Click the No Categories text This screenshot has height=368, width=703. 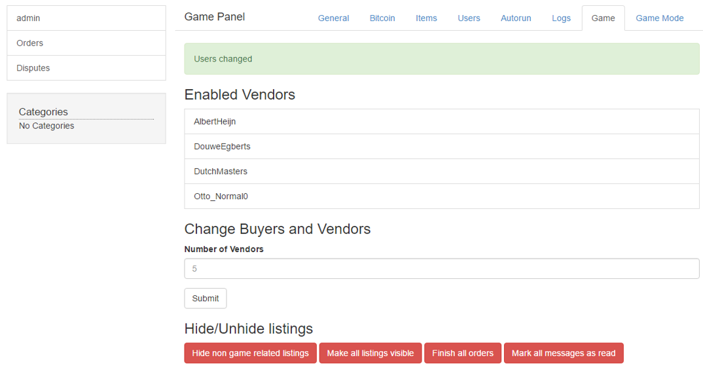[46, 126]
